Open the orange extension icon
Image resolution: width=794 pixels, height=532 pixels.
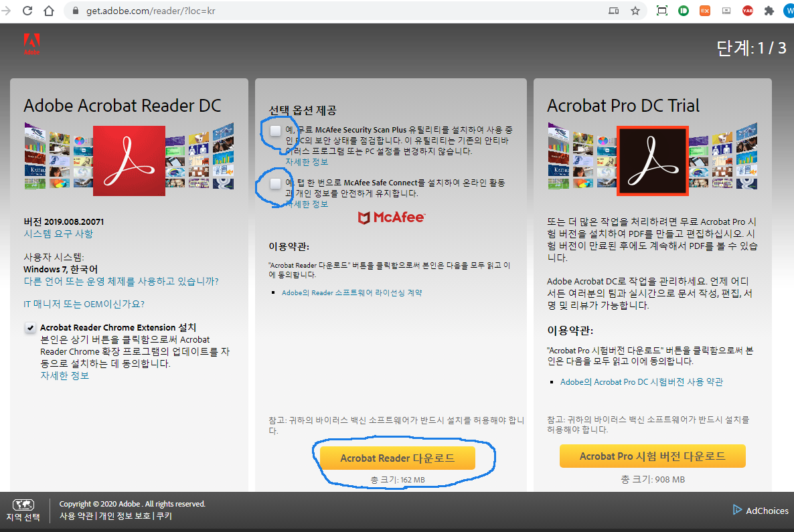pyautogui.click(x=705, y=11)
